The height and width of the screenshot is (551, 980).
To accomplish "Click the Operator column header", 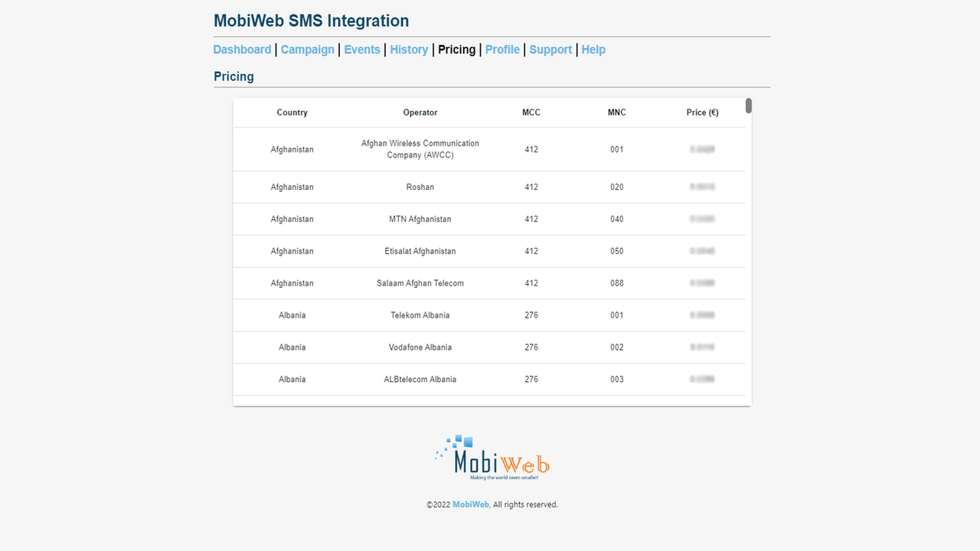I will (420, 112).
